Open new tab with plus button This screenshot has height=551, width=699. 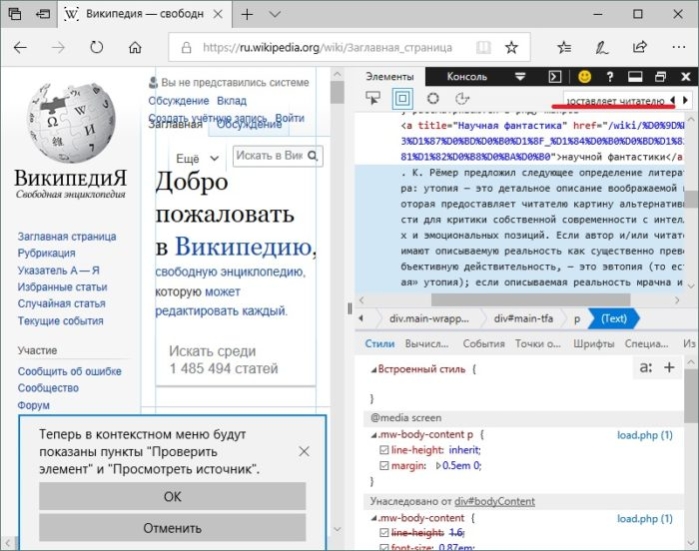(247, 14)
